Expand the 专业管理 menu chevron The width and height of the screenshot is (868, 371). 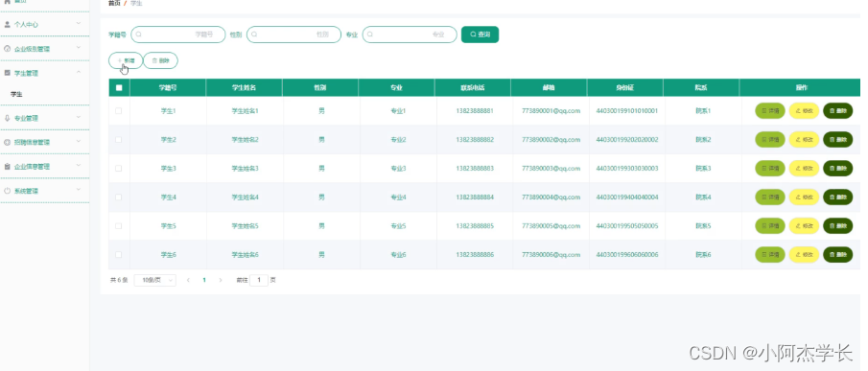[x=79, y=117]
